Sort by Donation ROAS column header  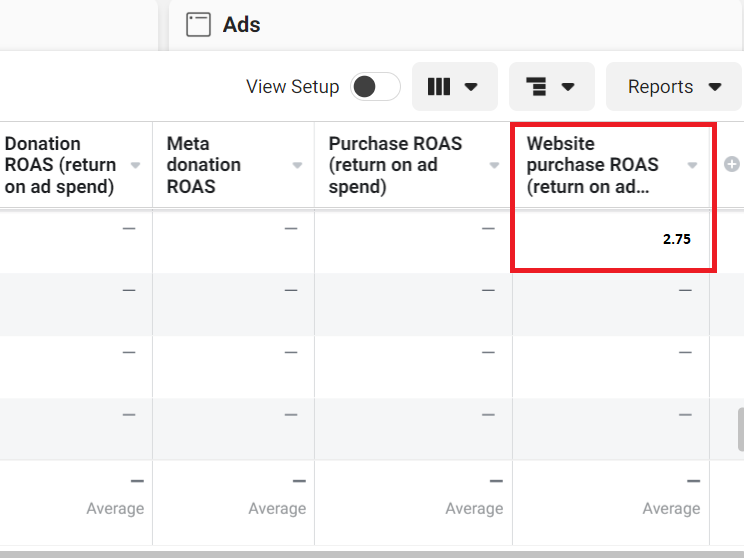click(x=60, y=165)
